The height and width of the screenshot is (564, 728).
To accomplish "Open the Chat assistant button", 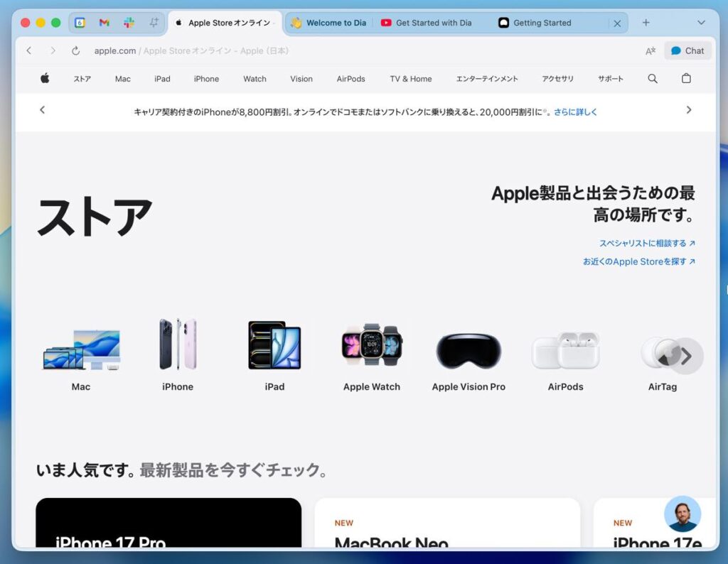I will (687, 51).
